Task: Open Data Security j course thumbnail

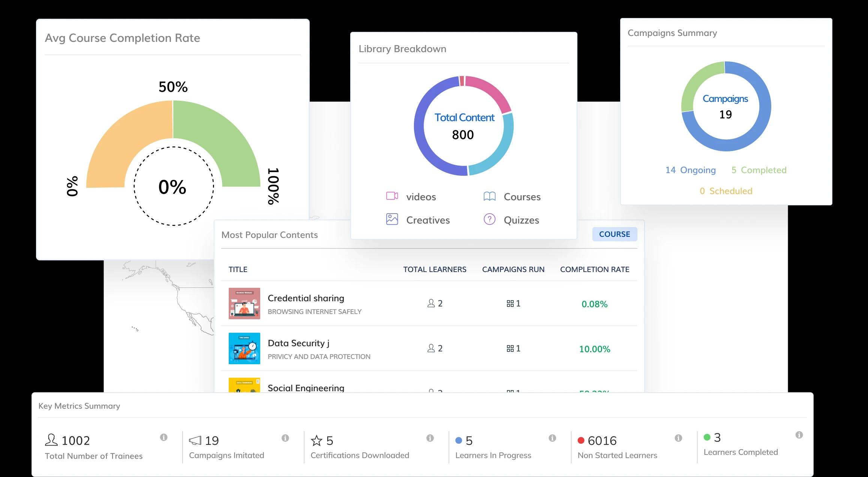Action: (244, 348)
